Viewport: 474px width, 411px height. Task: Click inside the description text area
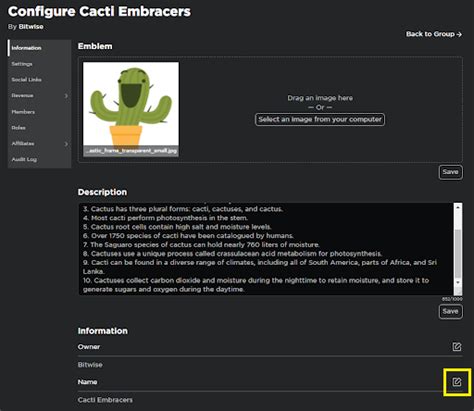266,249
